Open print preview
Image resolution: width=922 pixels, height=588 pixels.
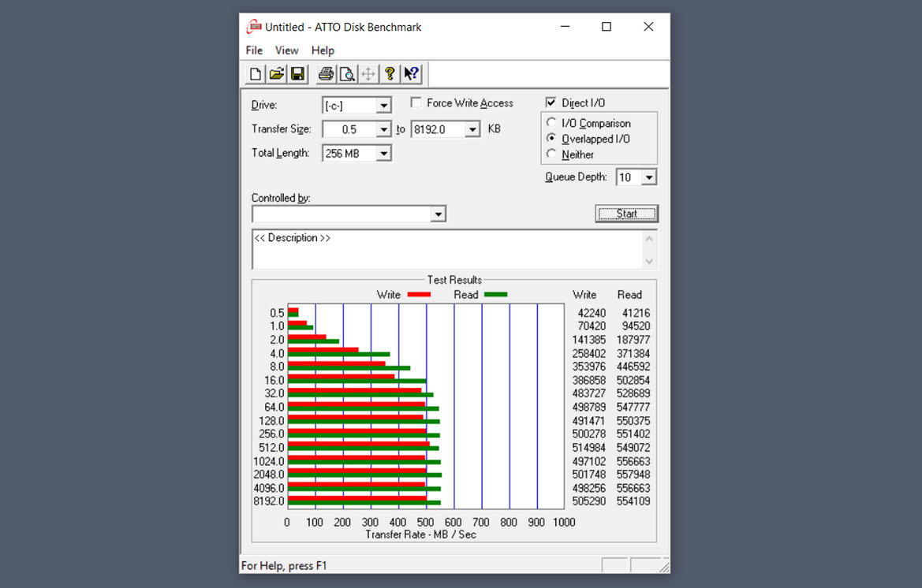click(347, 74)
